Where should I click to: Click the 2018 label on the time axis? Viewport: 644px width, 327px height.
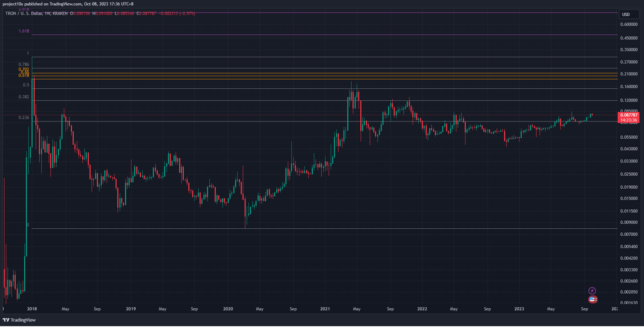pos(31,309)
